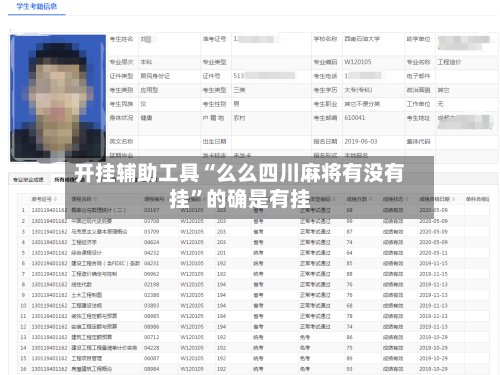Screen dimensions: 500x375
Task: Click course name 综合课程设计 in row 5
Action: click(x=86, y=253)
